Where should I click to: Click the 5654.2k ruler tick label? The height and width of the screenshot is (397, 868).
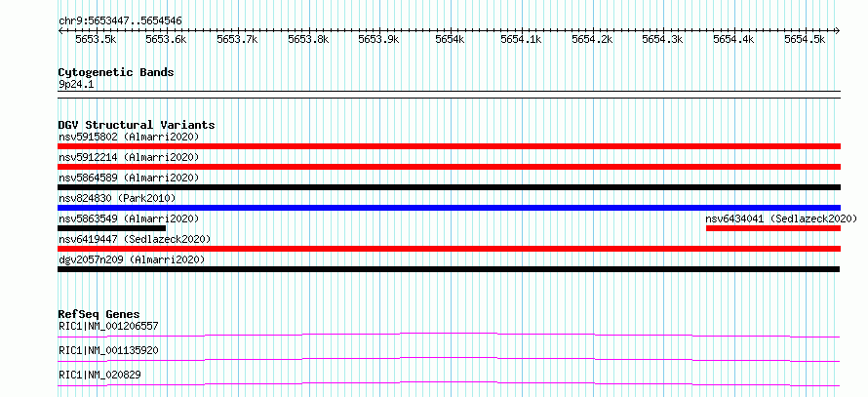tap(592, 39)
